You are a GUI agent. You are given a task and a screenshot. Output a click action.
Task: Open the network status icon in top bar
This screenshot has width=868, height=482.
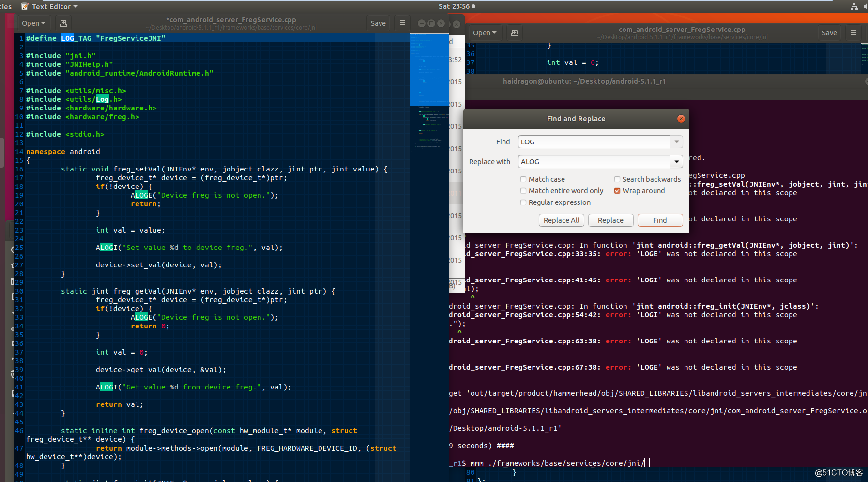pyautogui.click(x=854, y=6)
